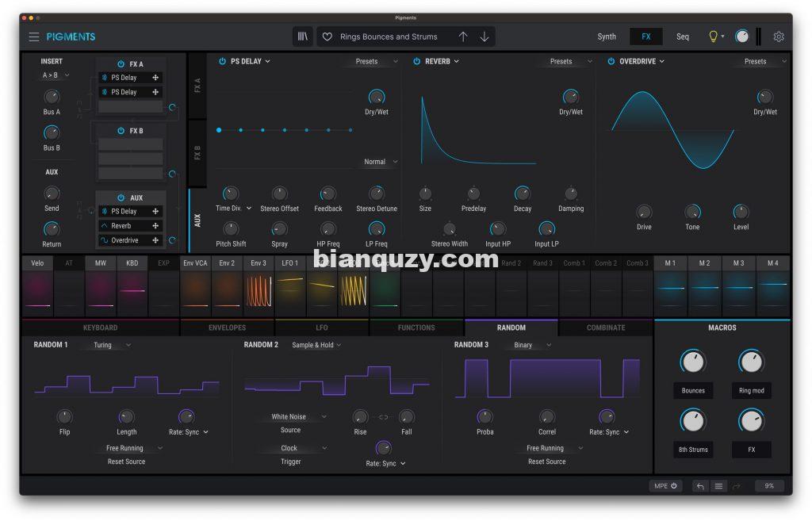Screen dimensions: 812x521
Task: Select the FX B vertical bus tab
Action: [197, 153]
